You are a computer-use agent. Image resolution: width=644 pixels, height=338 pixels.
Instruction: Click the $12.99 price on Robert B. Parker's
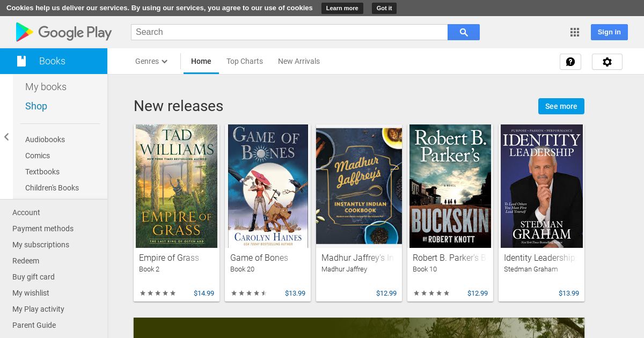click(478, 293)
